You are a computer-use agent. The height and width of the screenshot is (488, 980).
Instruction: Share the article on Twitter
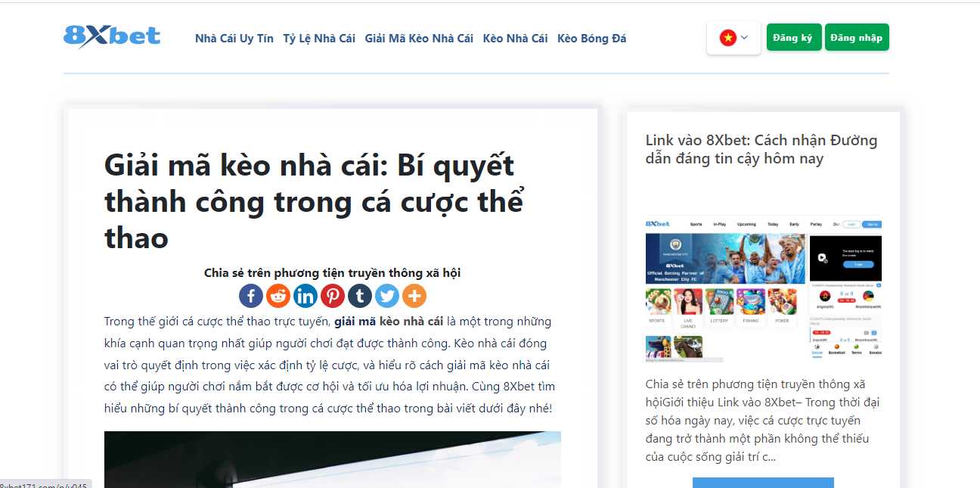(x=387, y=296)
